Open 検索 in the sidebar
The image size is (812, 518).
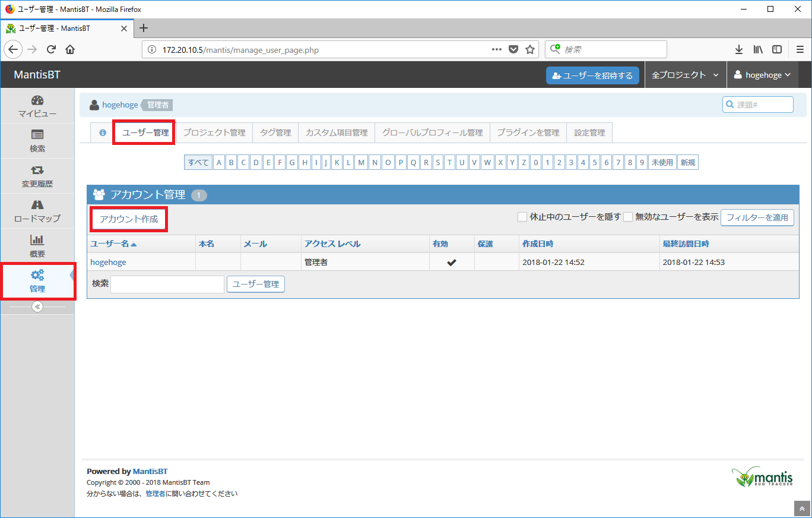[37, 141]
